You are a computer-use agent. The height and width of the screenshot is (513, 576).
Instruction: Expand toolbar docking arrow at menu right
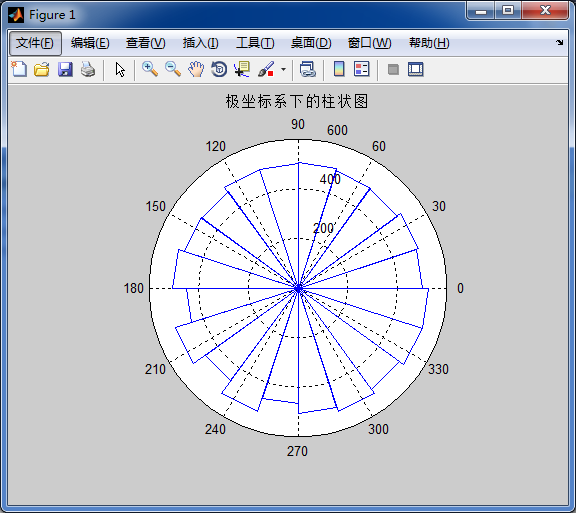pos(559,43)
